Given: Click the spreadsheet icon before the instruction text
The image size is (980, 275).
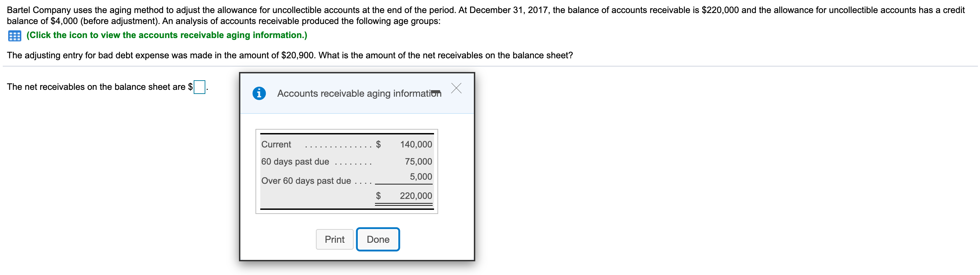Looking at the screenshot, I should tap(14, 35).
